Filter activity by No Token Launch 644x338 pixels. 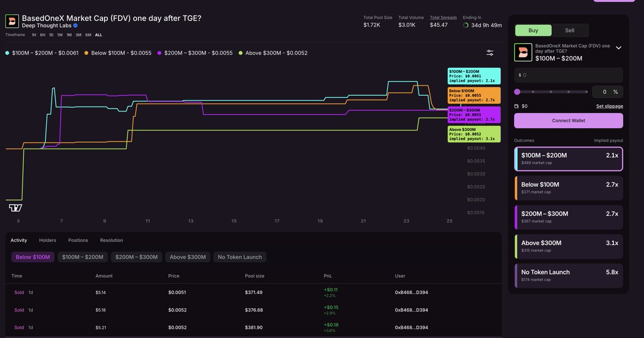[240, 257]
